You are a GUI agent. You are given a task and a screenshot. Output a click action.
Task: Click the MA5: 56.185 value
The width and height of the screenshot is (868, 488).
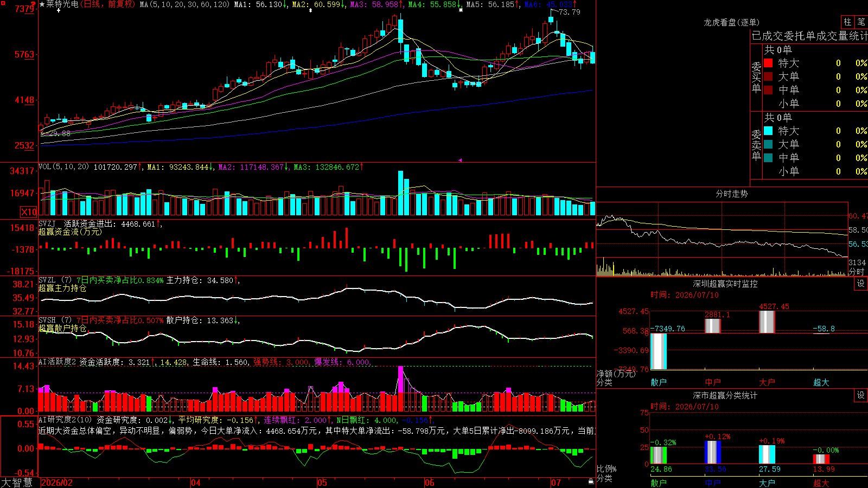(493, 4)
